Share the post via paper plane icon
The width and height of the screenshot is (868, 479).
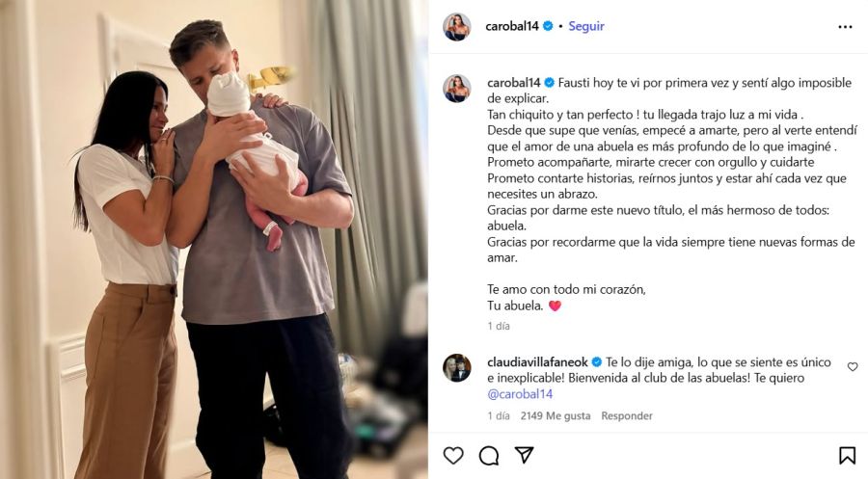click(524, 455)
